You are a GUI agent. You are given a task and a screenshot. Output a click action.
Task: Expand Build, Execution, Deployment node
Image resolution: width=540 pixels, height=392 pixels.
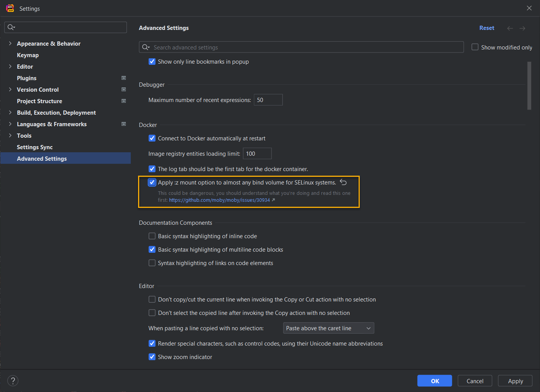pos(10,112)
